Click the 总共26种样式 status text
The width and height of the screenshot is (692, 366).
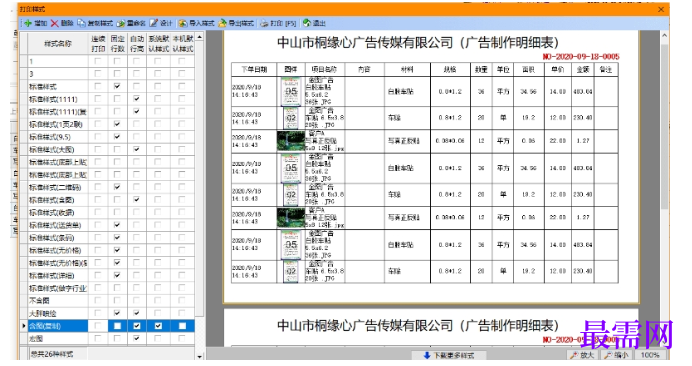[52, 354]
